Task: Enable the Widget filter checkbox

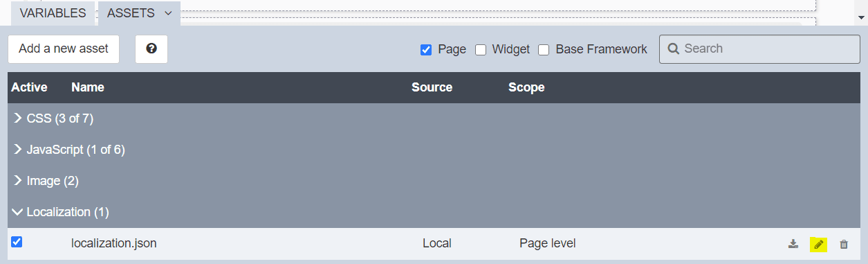Action: click(x=481, y=50)
